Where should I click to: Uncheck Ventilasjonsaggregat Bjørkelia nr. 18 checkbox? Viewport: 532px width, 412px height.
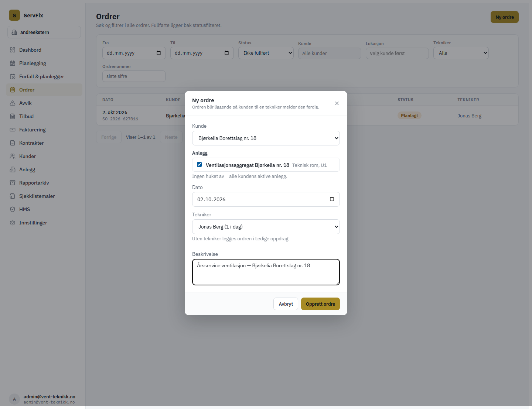pyautogui.click(x=199, y=165)
